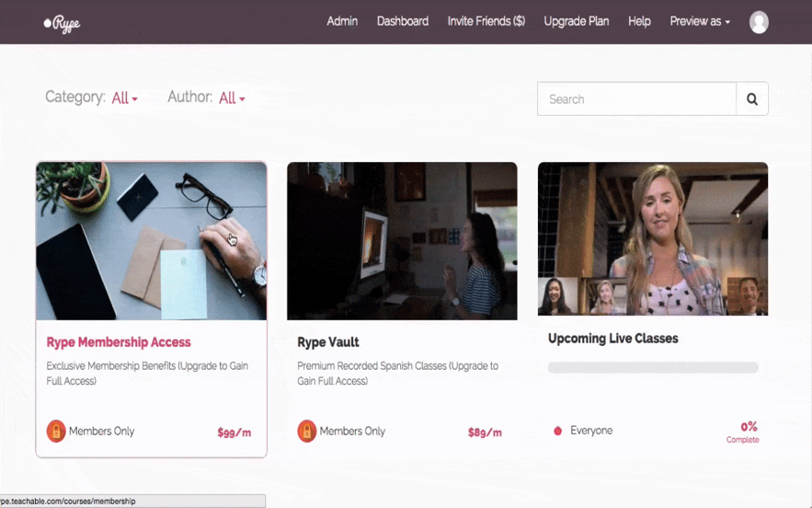Viewport: 812px width, 508px height.
Task: Expand the Preview as dropdown
Action: (x=700, y=21)
